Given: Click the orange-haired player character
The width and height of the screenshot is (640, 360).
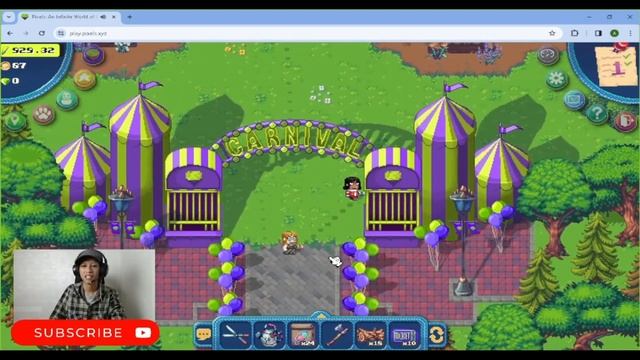Looking at the screenshot, I should coord(291,243).
